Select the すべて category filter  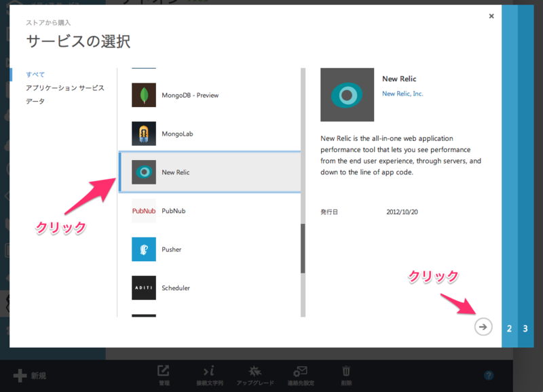(35, 75)
